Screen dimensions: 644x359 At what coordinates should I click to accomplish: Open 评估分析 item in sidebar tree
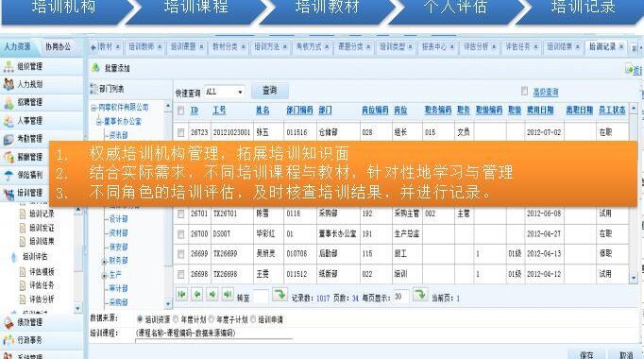(38, 299)
